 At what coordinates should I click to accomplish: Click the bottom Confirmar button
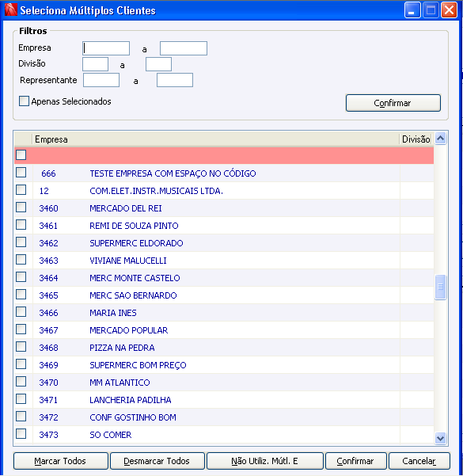point(356,461)
